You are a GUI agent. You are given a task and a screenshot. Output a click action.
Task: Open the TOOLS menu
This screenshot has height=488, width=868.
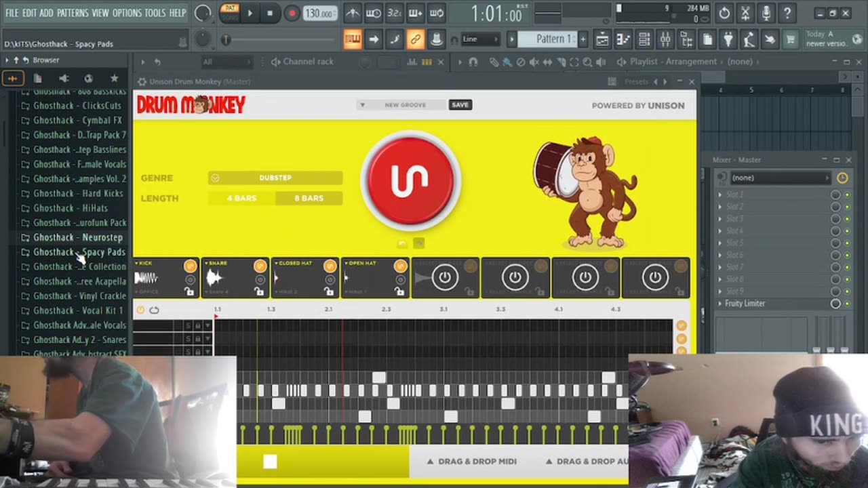(155, 13)
